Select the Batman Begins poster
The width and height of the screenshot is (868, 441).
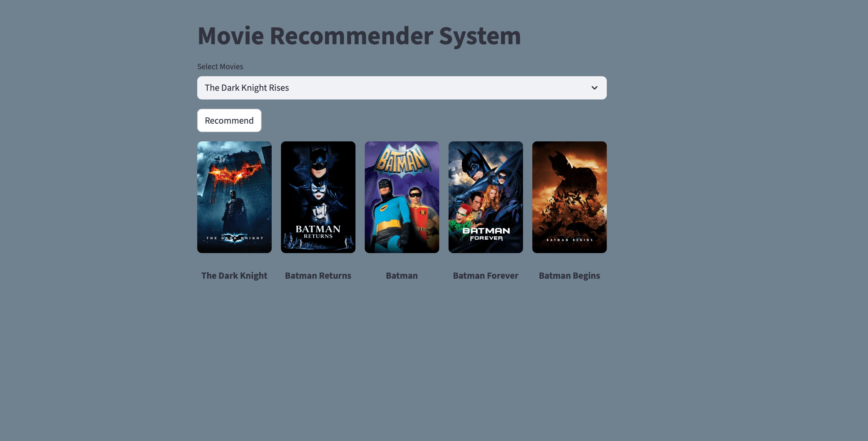click(570, 197)
